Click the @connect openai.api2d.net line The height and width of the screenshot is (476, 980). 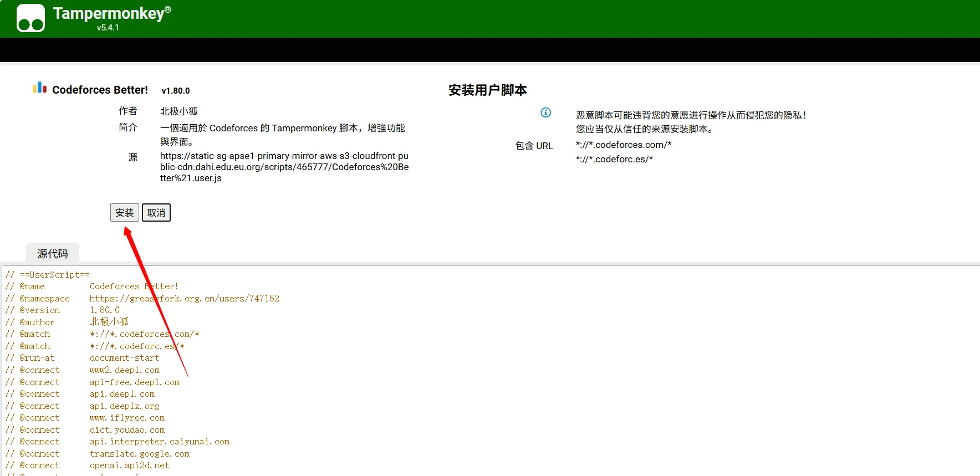(x=88, y=465)
